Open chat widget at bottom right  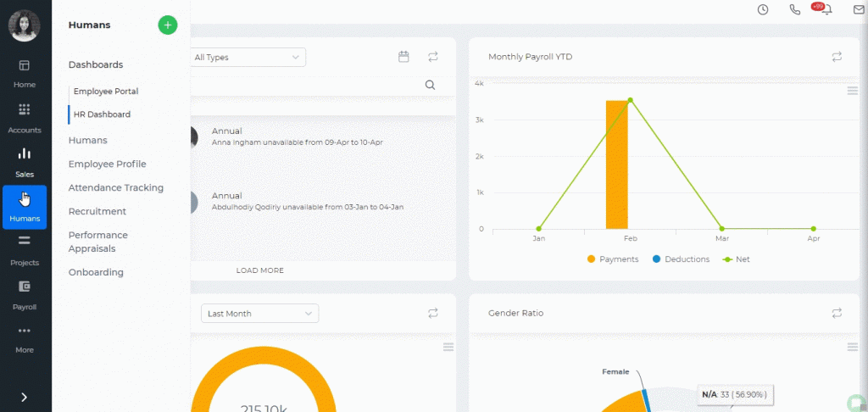point(857,402)
